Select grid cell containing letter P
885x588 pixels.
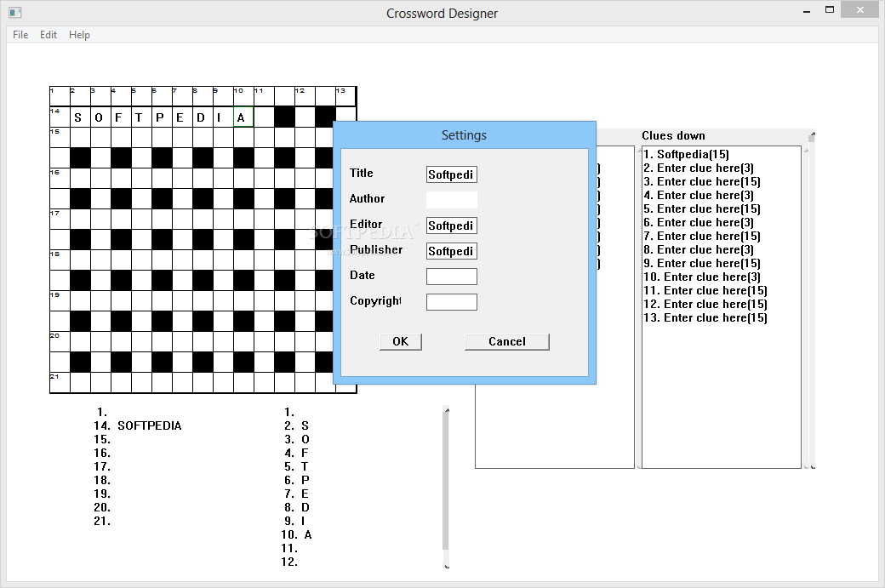pyautogui.click(x=162, y=117)
